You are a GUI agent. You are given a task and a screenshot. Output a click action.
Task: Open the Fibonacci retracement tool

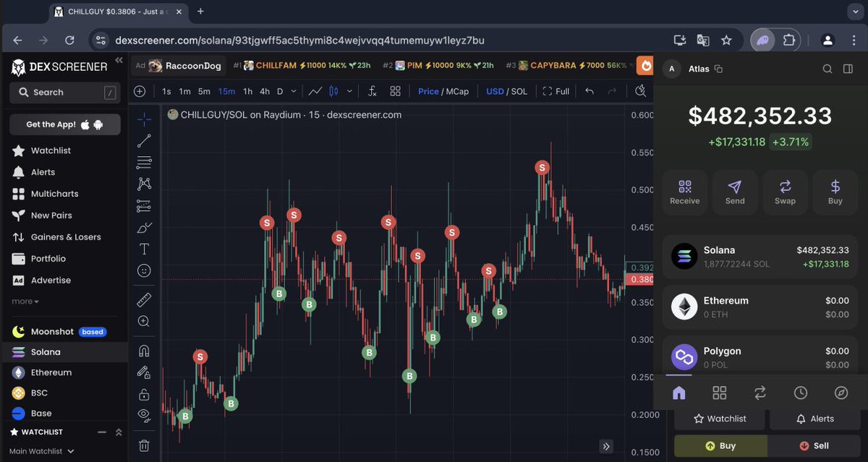(144, 163)
